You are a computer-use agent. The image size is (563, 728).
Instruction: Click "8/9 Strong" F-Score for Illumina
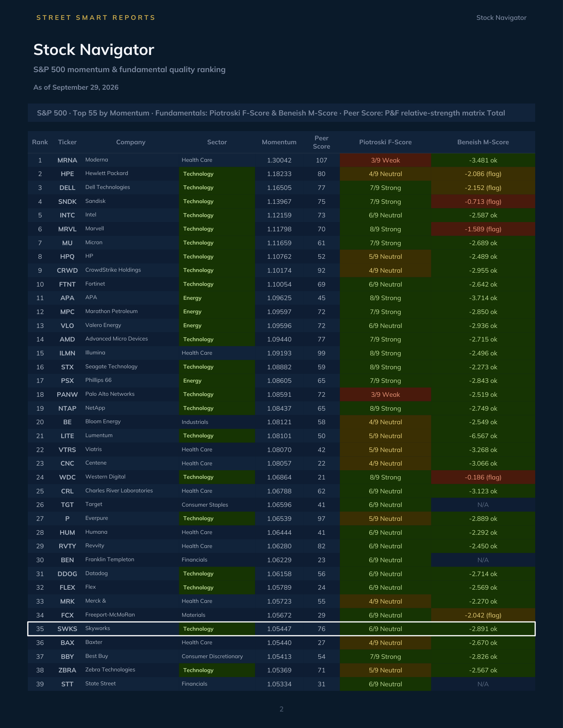pyautogui.click(x=385, y=353)
